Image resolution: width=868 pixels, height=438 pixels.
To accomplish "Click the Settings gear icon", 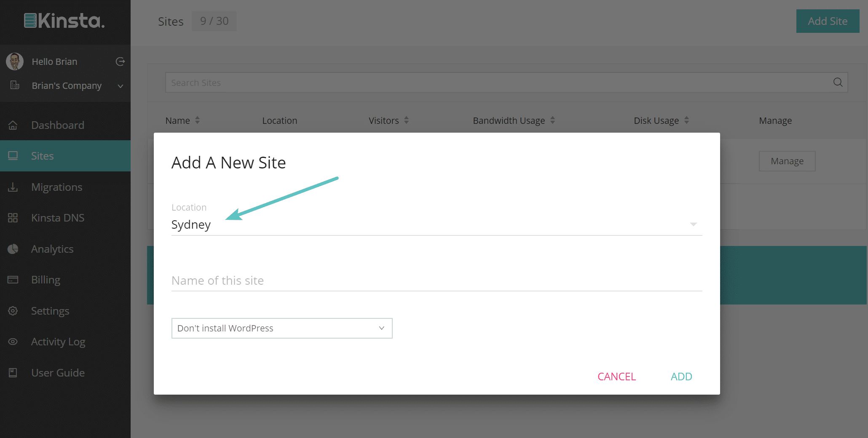I will [13, 311].
